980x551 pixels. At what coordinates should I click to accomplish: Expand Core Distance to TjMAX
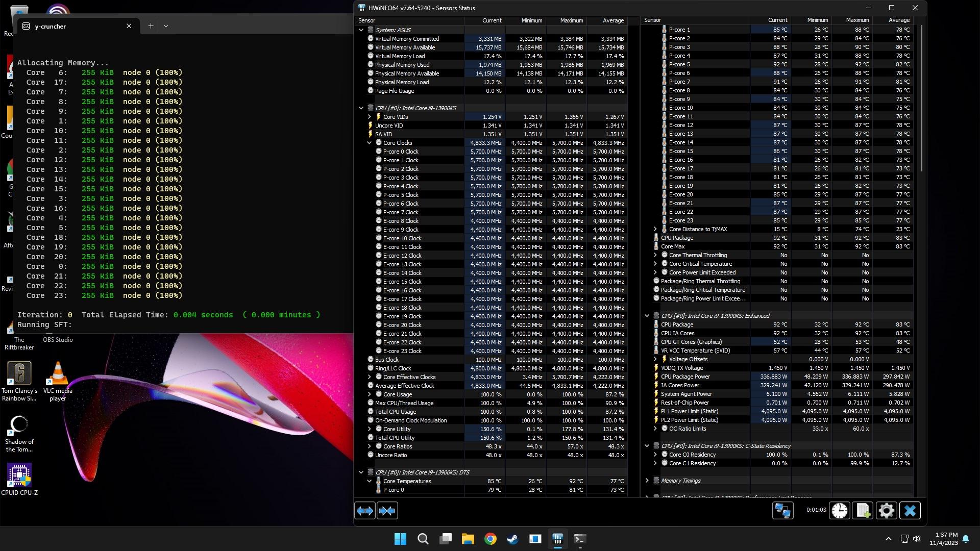655,229
